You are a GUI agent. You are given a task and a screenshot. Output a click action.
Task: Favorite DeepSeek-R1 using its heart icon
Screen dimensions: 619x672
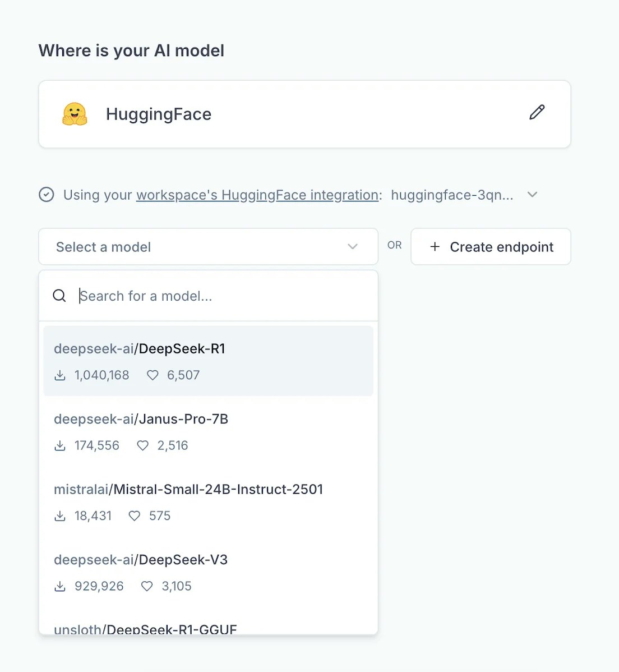click(153, 375)
